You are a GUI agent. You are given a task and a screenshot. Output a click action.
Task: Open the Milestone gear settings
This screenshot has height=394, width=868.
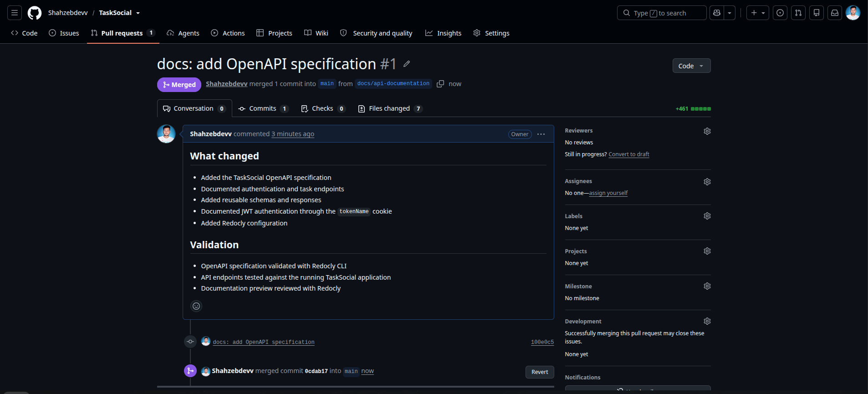(x=707, y=286)
